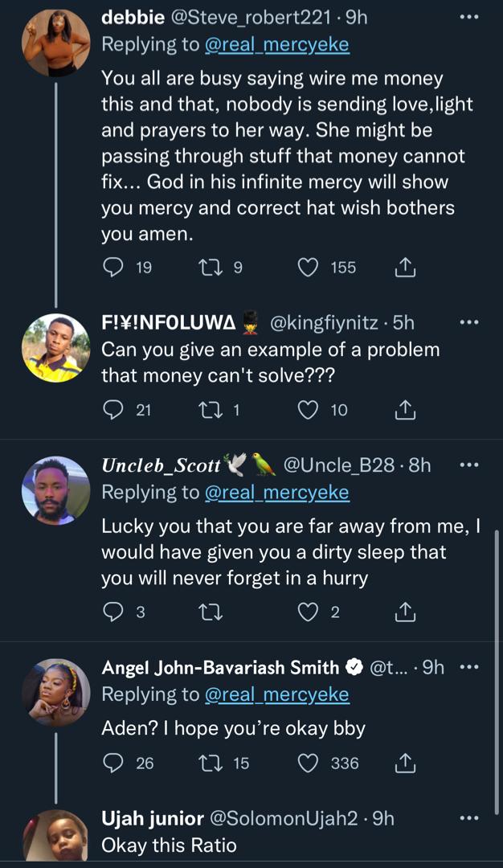This screenshot has width=503, height=868.
Task: Open Ujah junior's profile name
Action: point(153,818)
